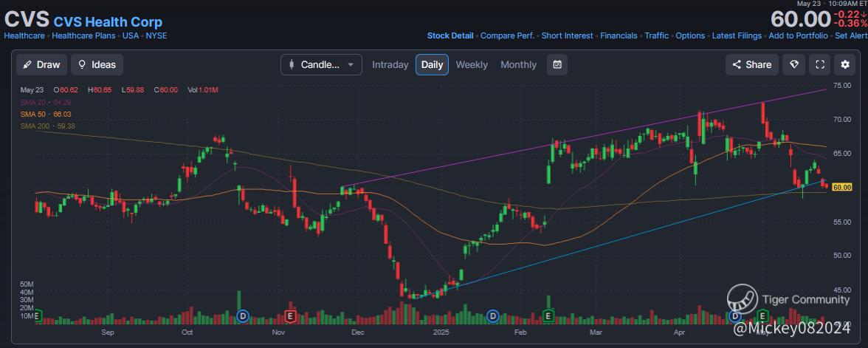This screenshot has width=868, height=348.
Task: Open the CVS Health Corp company link
Action: click(108, 22)
